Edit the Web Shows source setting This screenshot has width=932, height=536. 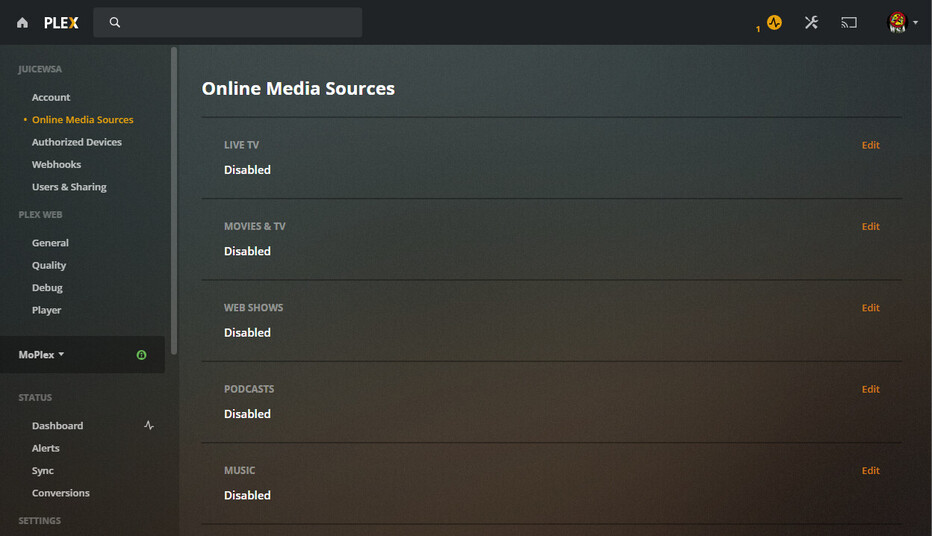[x=871, y=308]
